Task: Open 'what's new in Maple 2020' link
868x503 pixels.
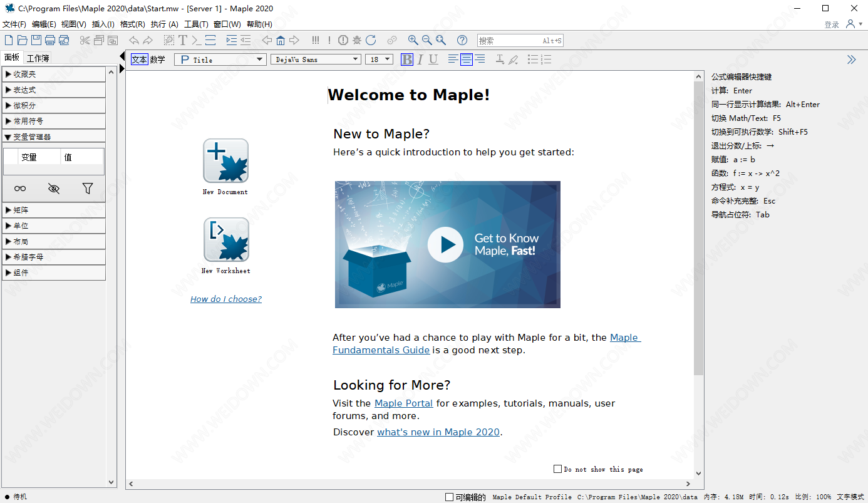Action: click(438, 432)
